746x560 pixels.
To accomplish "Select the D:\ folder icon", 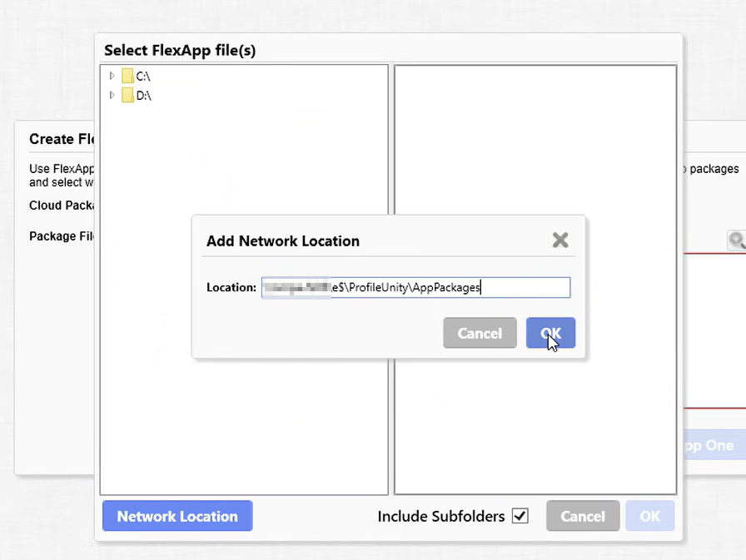I will [127, 95].
